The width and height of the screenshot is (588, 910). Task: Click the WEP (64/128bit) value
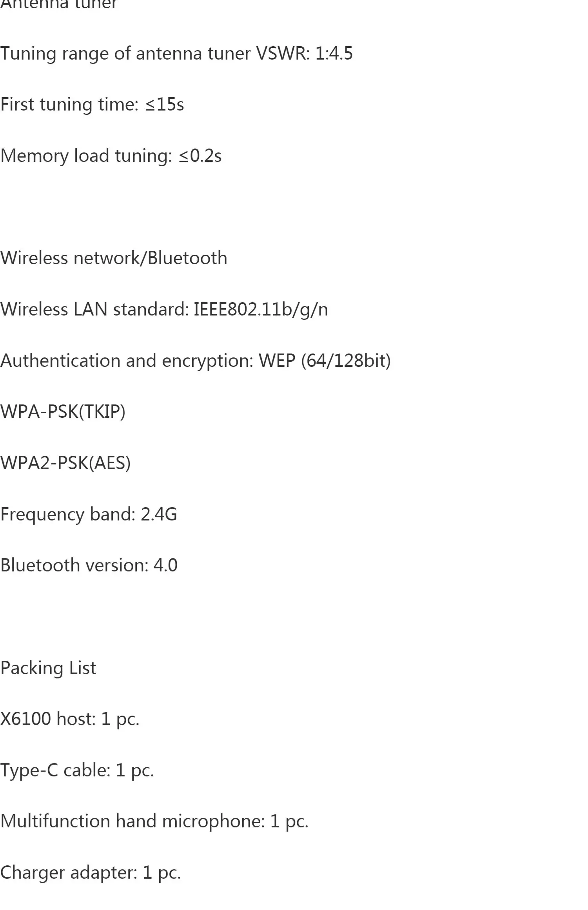coord(325,361)
